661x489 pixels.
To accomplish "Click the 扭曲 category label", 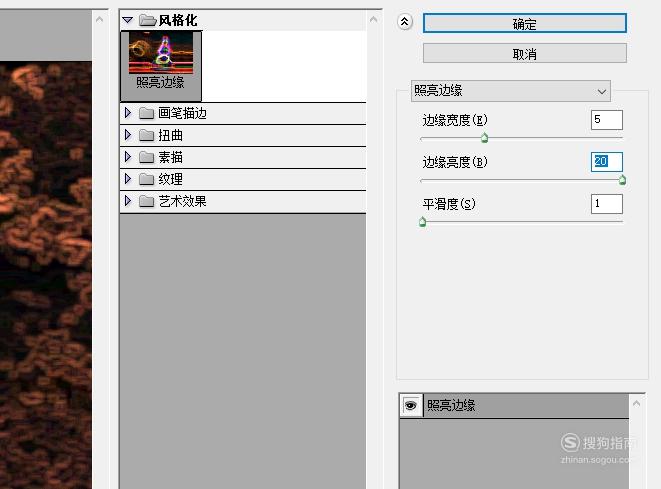I will pos(170,135).
